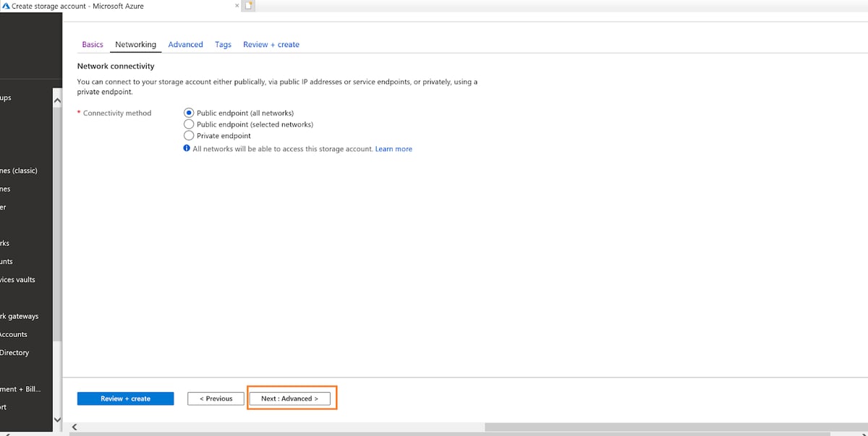Screen dimensions: 868x436
Task: Open Recovery Services vaults in sidebar
Action: tap(19, 280)
